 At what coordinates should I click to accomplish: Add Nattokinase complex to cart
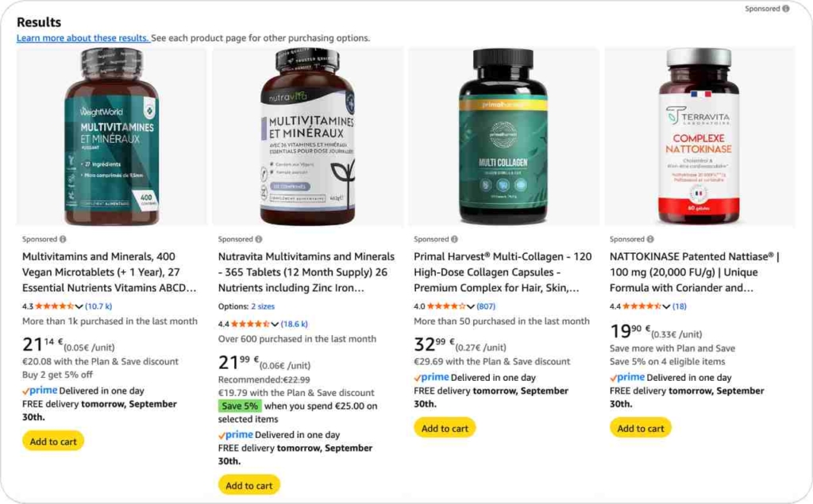point(640,428)
